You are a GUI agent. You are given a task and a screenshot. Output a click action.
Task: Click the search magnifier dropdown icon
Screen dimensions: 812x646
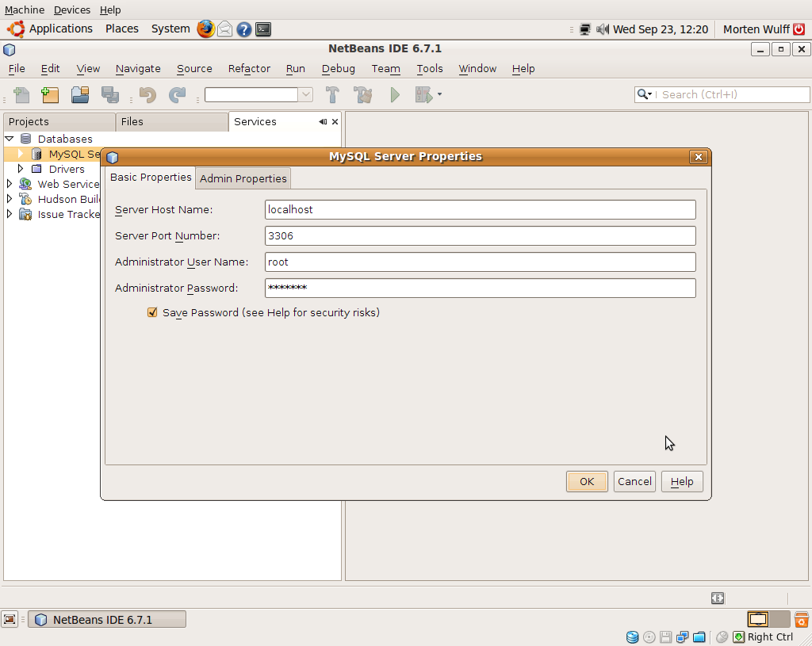[x=644, y=94]
